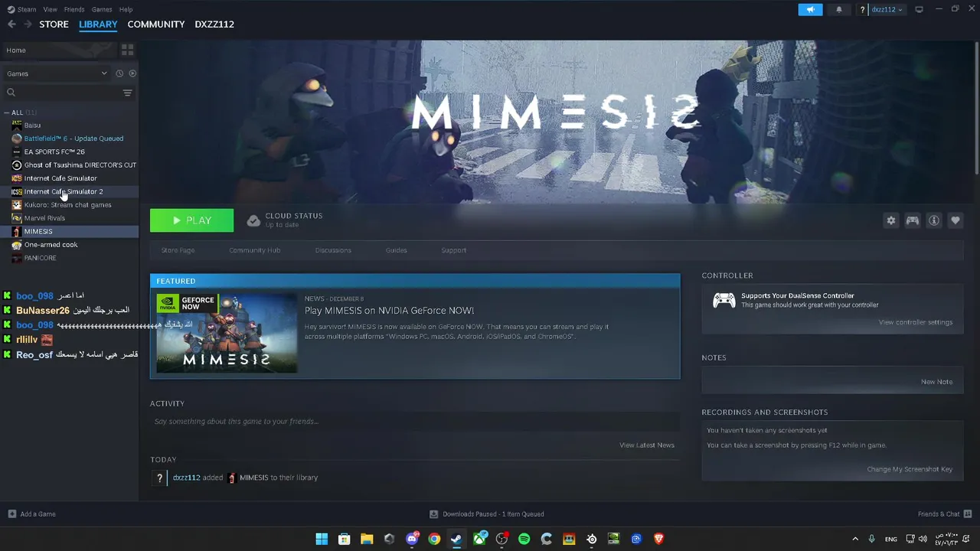Click New Note button

(x=936, y=382)
